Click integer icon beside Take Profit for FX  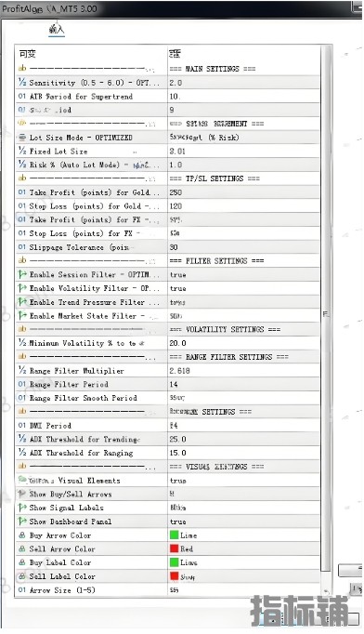(22, 220)
